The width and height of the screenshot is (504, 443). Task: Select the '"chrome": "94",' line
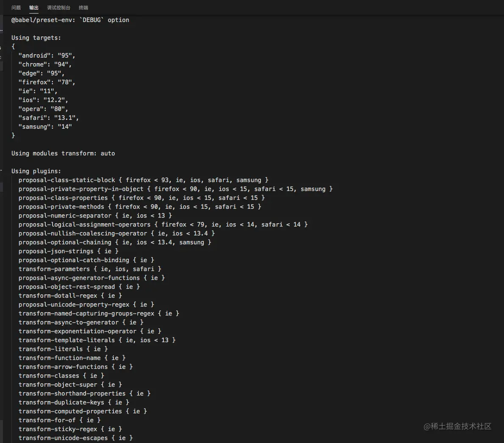click(x=45, y=64)
